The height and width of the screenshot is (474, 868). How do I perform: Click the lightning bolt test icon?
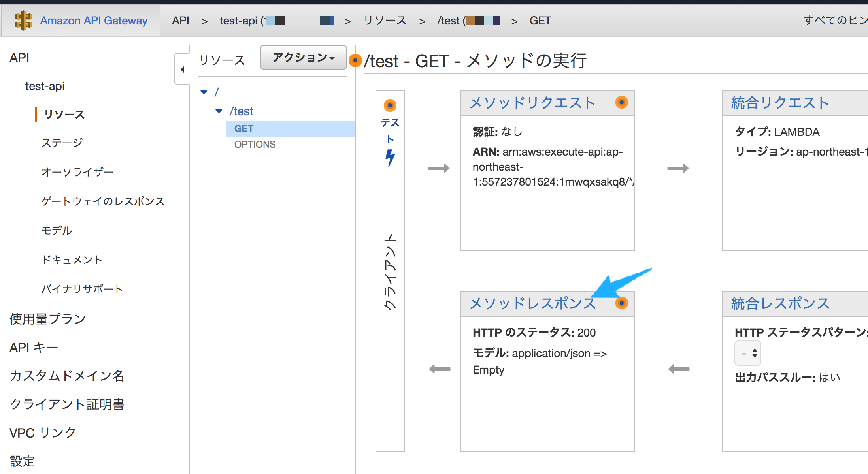[x=390, y=158]
